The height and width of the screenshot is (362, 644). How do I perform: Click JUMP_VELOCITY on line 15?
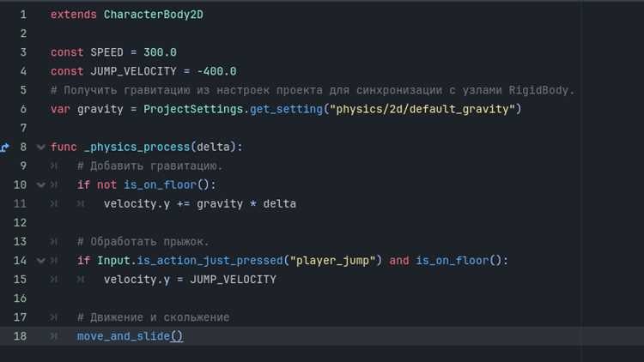pyautogui.click(x=233, y=280)
